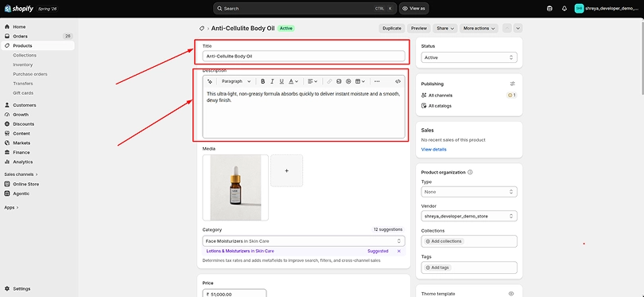Open Purchase orders under Products
Image resolution: width=644 pixels, height=297 pixels.
[30, 74]
